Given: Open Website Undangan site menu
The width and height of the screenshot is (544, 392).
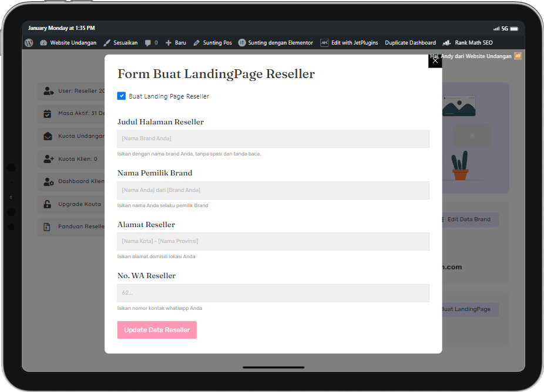Looking at the screenshot, I should coord(68,43).
